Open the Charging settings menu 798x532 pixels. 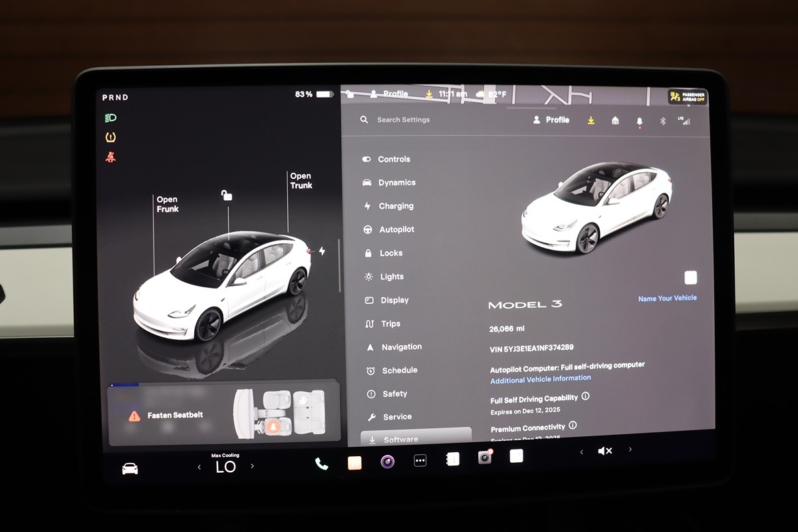click(388, 206)
